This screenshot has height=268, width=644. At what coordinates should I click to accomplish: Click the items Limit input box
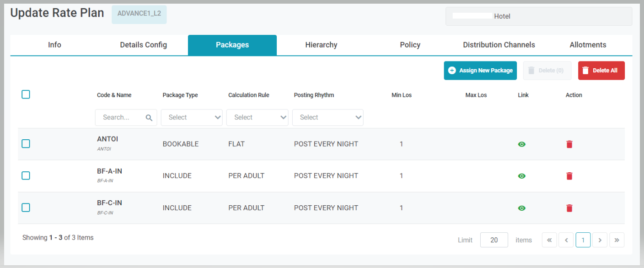[494, 240]
